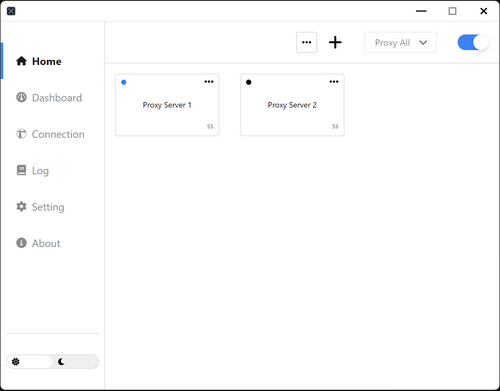Screen dimensions: 500x391
Task: Click the Log book icon
Action: (x=21, y=170)
